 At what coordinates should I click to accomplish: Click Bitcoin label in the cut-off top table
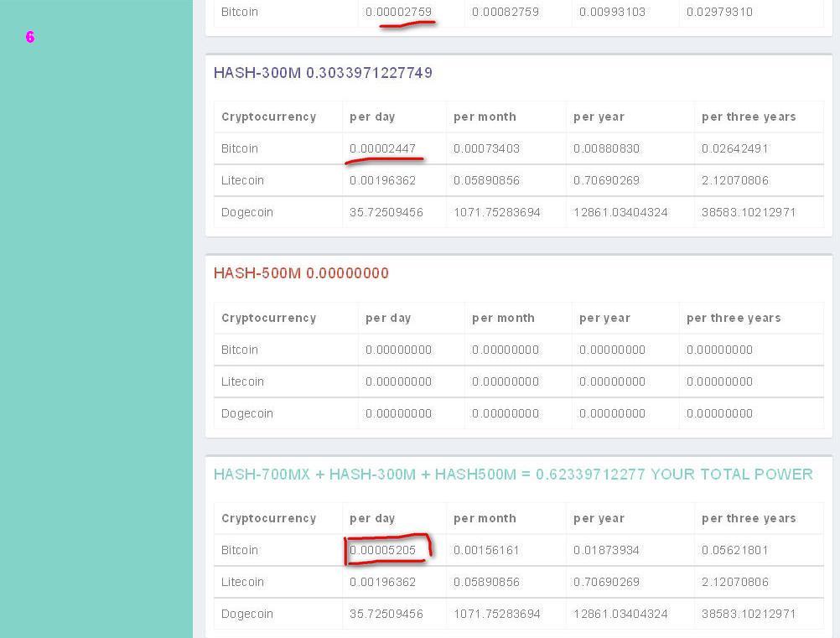point(240,12)
